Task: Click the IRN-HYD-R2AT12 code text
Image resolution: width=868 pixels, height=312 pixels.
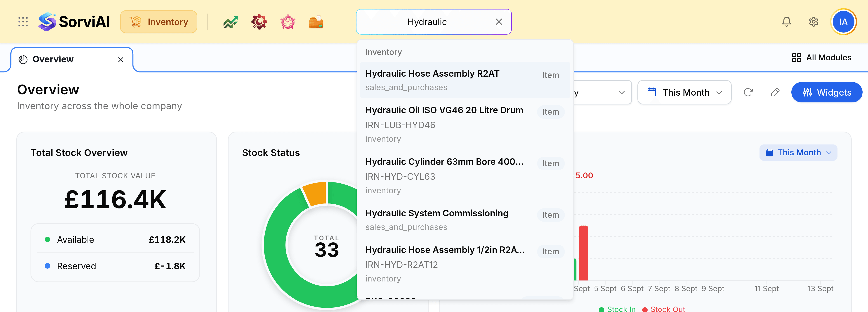Action: (401, 265)
